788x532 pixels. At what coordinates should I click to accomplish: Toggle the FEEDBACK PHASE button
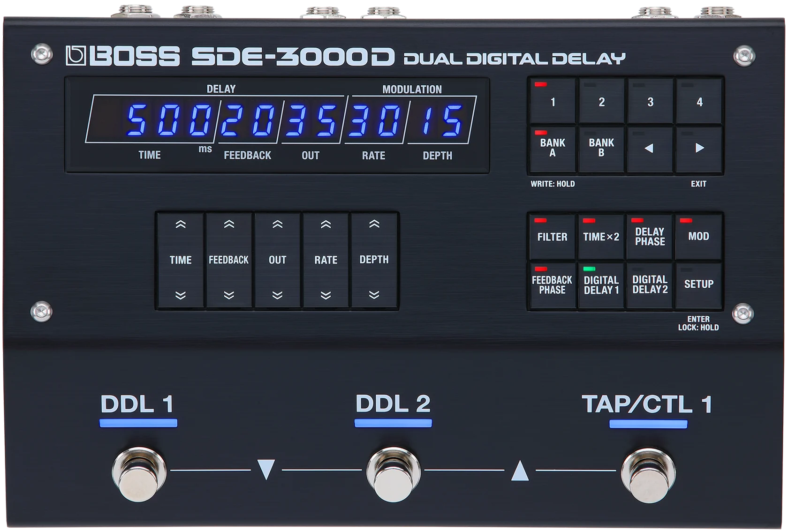[x=553, y=285]
